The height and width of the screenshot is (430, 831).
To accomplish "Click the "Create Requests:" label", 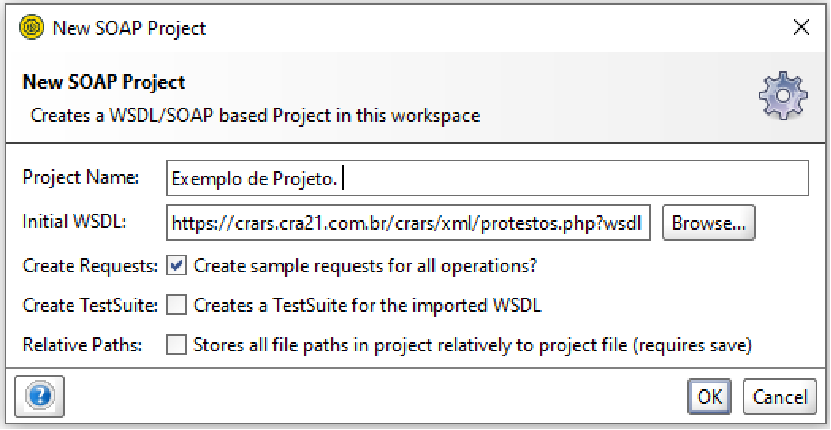I will click(89, 266).
